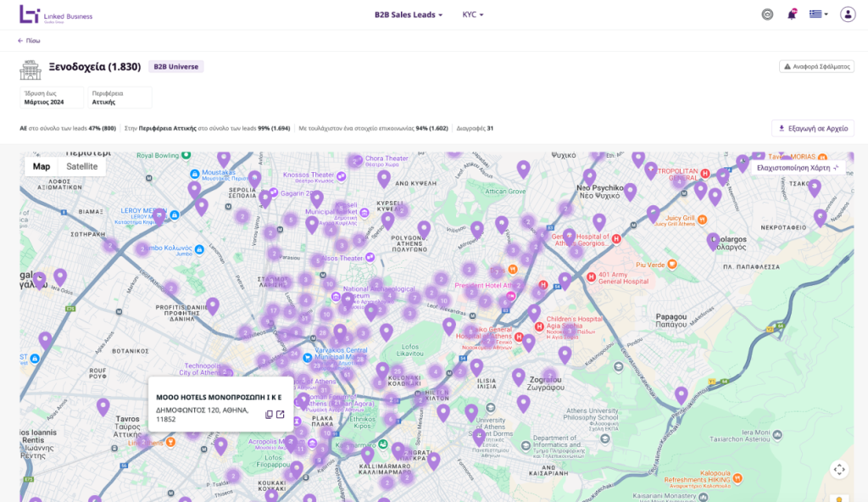This screenshot has width=868, height=502.
Task: Click the hotel pin near Tavros
Action: [x=103, y=406]
